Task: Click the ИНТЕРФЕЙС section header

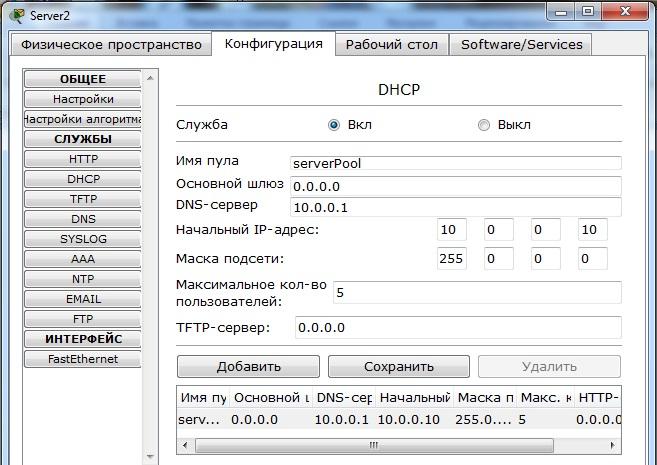Action: coord(83,339)
